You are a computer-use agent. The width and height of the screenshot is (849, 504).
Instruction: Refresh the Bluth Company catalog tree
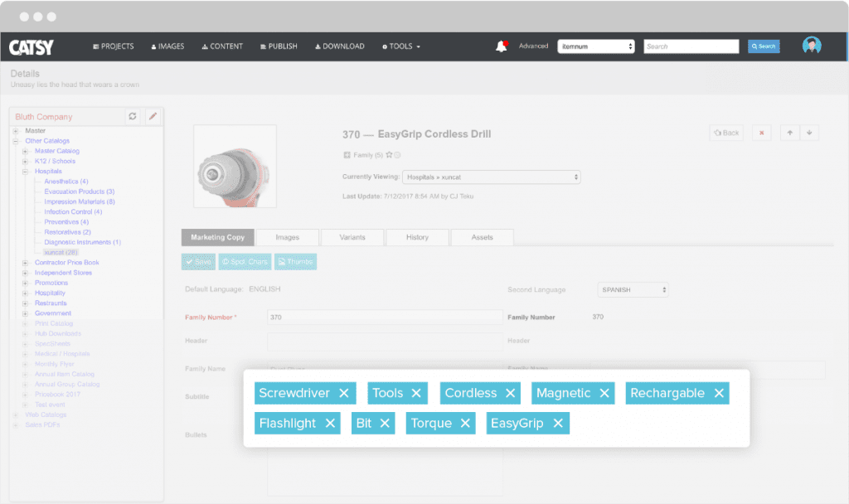pos(132,116)
